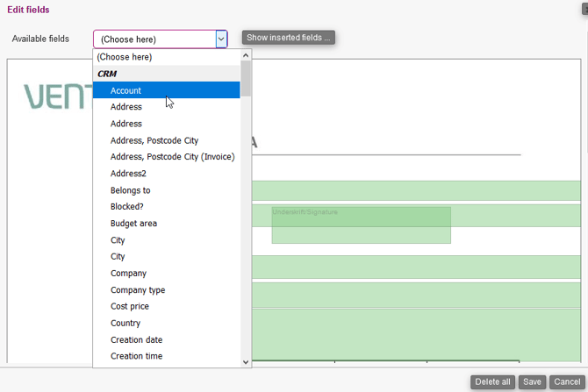Pick the first Address entry below Account
This screenshot has height=392, width=588.
coord(167,107)
